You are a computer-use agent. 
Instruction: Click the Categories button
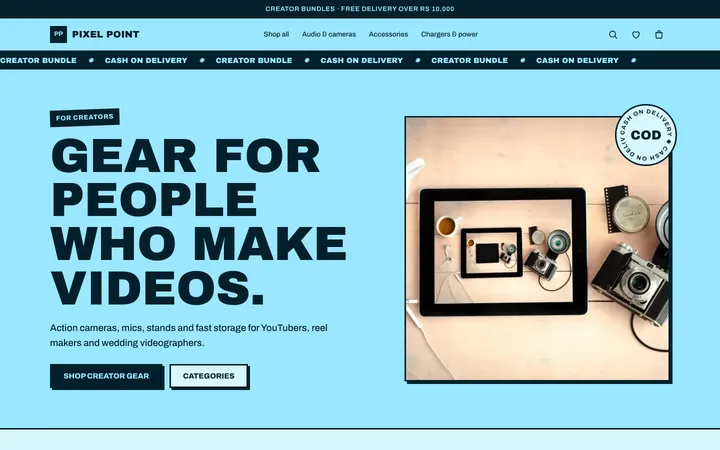[x=209, y=376]
